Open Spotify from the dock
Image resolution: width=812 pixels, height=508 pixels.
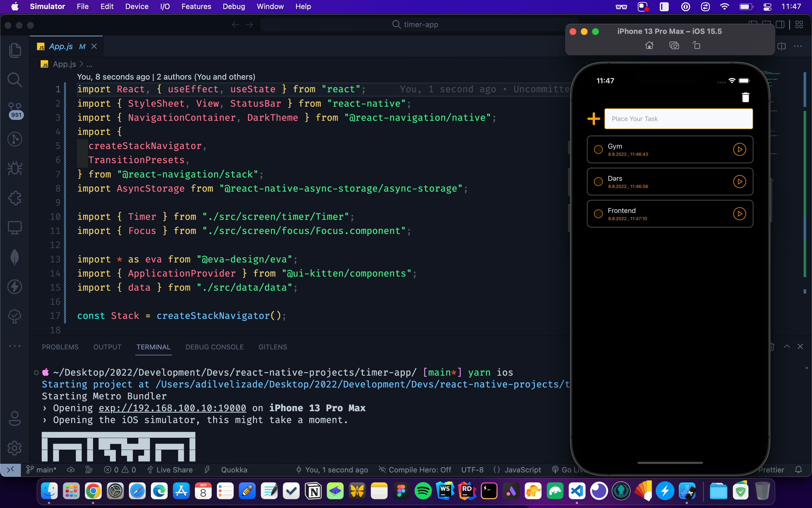click(x=423, y=491)
